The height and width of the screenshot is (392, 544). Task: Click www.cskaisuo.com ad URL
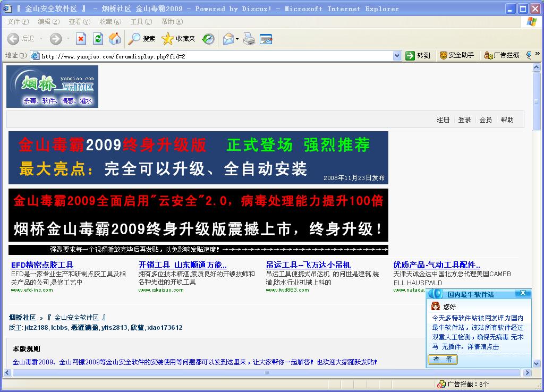(161, 290)
